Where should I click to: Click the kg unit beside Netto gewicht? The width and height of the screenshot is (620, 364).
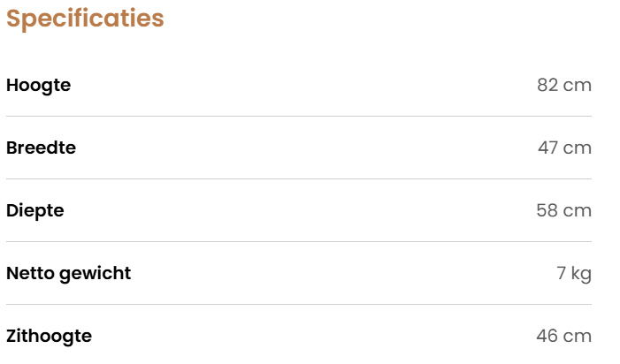[x=581, y=274]
